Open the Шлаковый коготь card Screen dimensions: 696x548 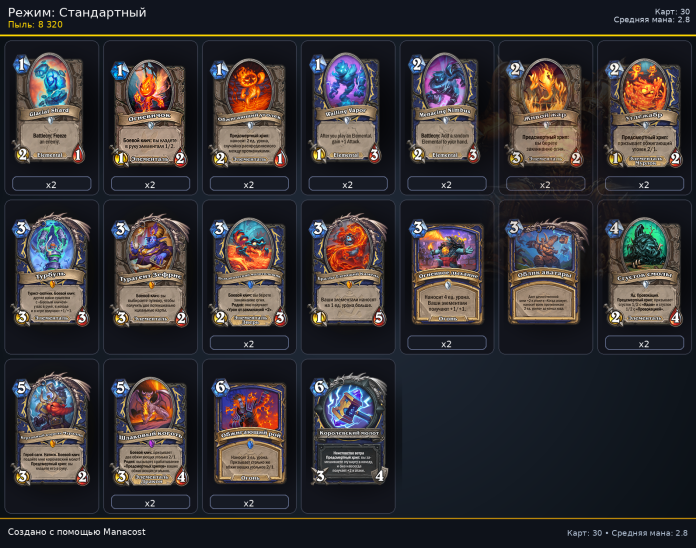(150, 431)
